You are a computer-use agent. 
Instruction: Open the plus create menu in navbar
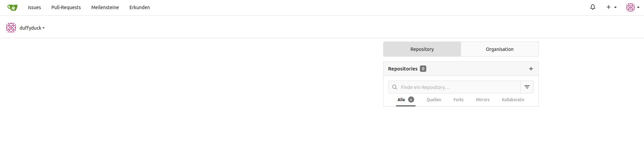[611, 7]
